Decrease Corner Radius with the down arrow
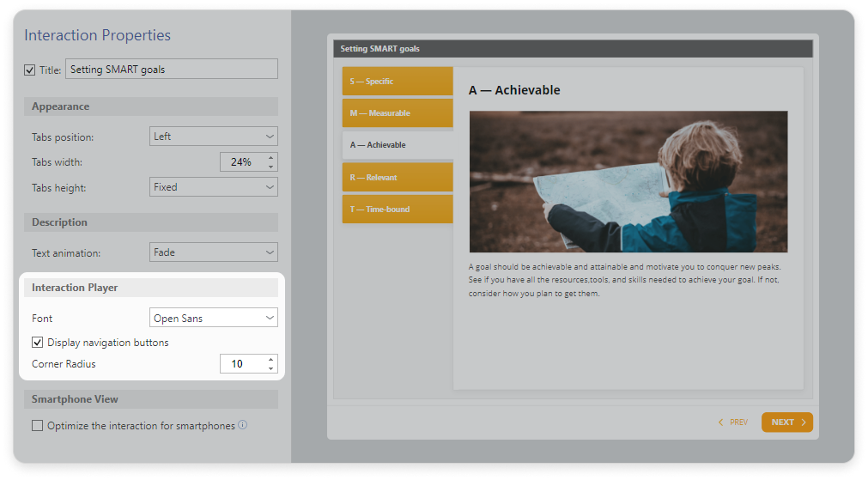The image size is (868, 480). pyautogui.click(x=271, y=368)
